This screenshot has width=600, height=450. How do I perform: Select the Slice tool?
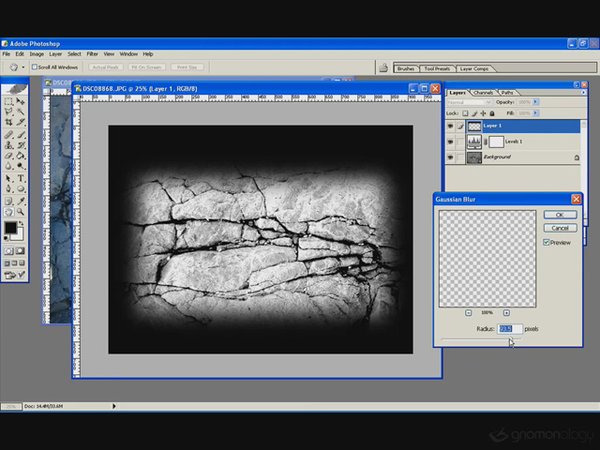[21, 122]
